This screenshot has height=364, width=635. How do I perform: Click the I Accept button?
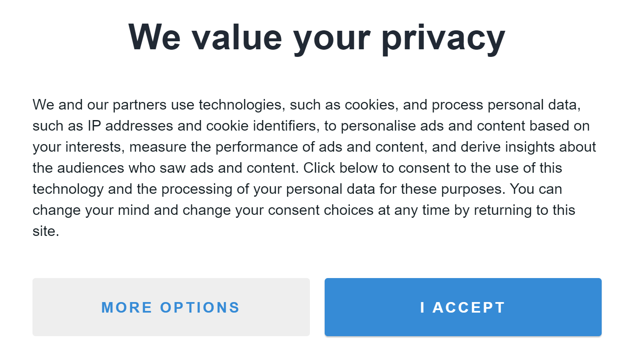(x=463, y=307)
